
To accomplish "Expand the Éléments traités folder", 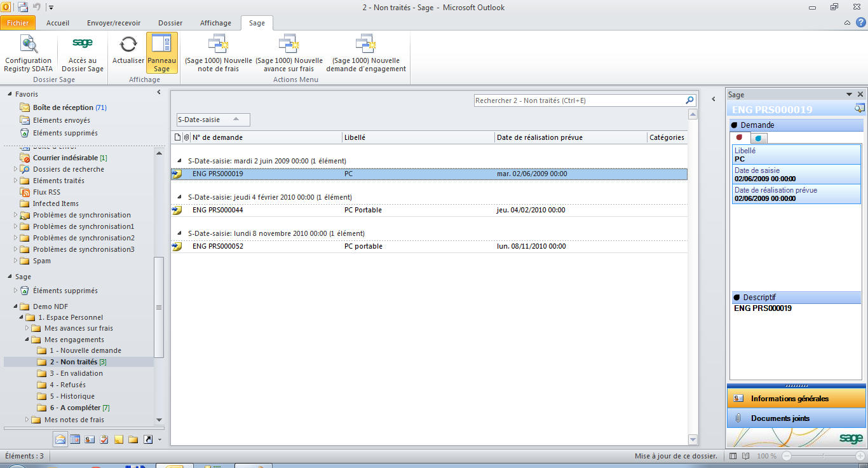I will pos(17,181).
